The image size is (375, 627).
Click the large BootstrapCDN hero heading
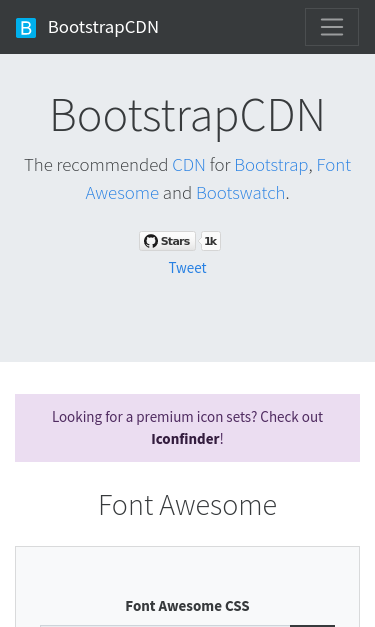point(188,115)
